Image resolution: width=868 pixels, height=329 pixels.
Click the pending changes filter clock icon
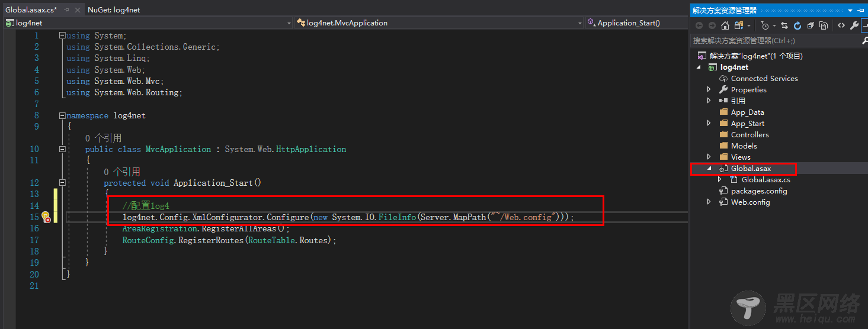coord(765,25)
